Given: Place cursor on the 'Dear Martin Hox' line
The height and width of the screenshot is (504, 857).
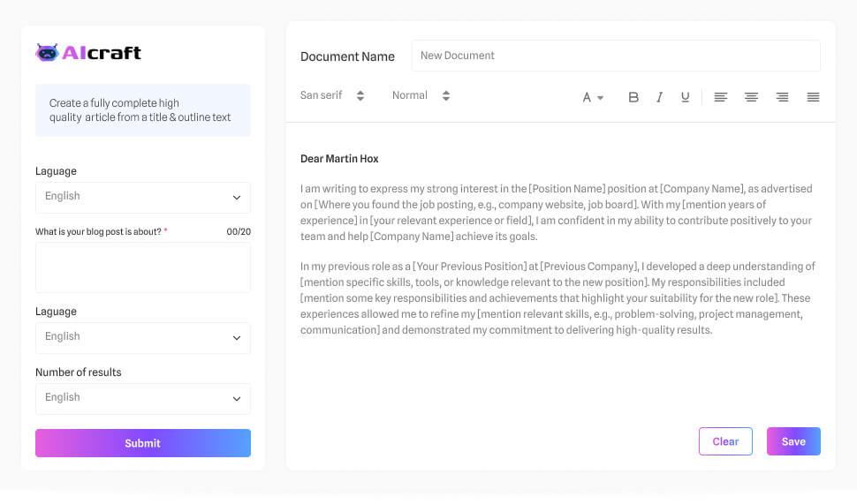Looking at the screenshot, I should pos(339,159).
